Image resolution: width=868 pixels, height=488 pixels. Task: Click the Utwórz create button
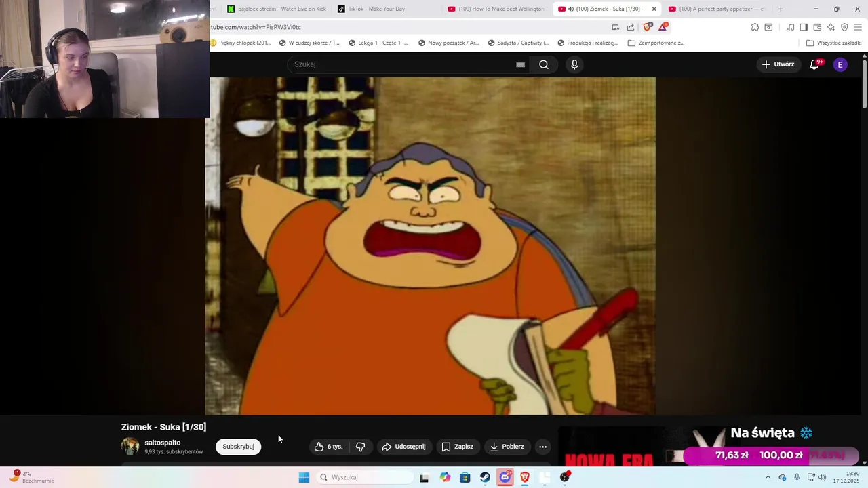click(778, 64)
